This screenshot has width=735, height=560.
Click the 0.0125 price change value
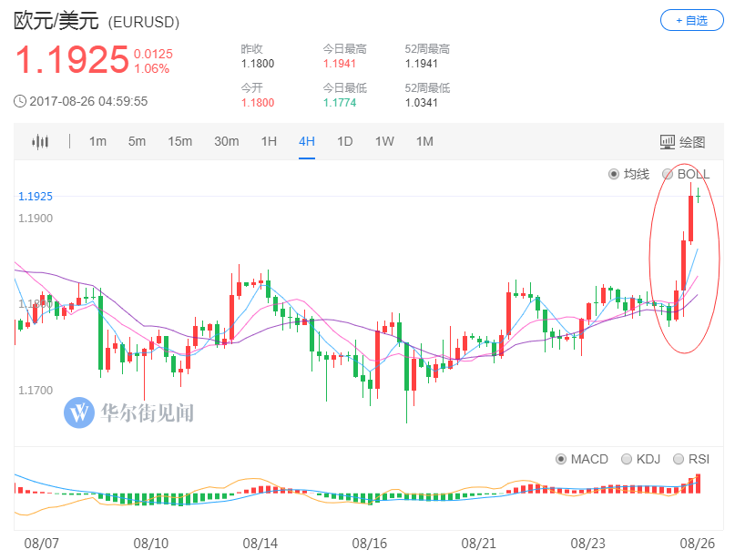click(153, 54)
